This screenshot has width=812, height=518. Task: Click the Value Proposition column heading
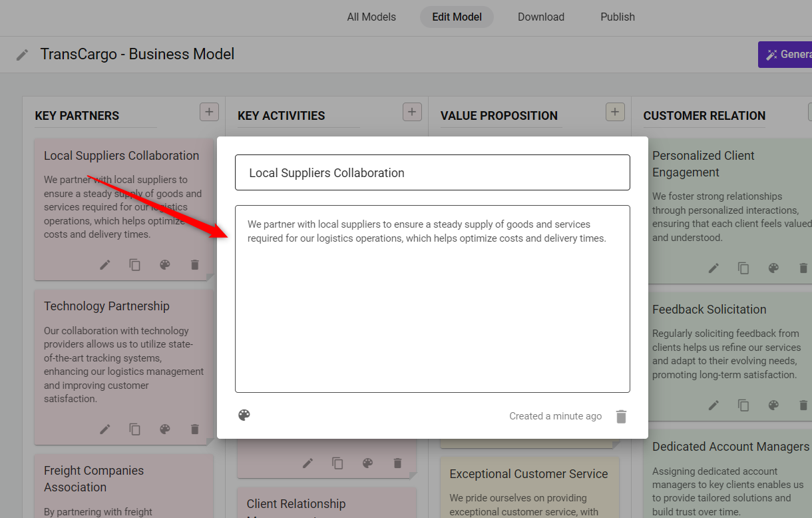(499, 116)
